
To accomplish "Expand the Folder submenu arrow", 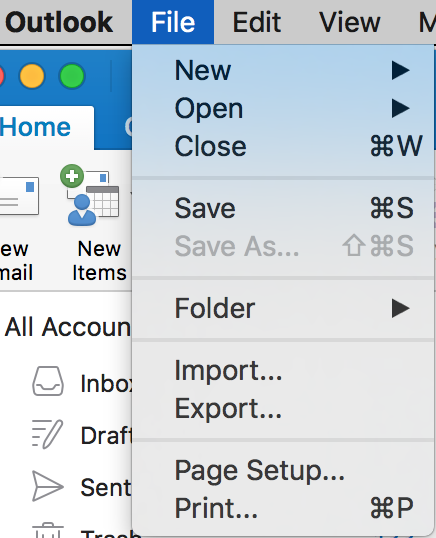I will (401, 308).
